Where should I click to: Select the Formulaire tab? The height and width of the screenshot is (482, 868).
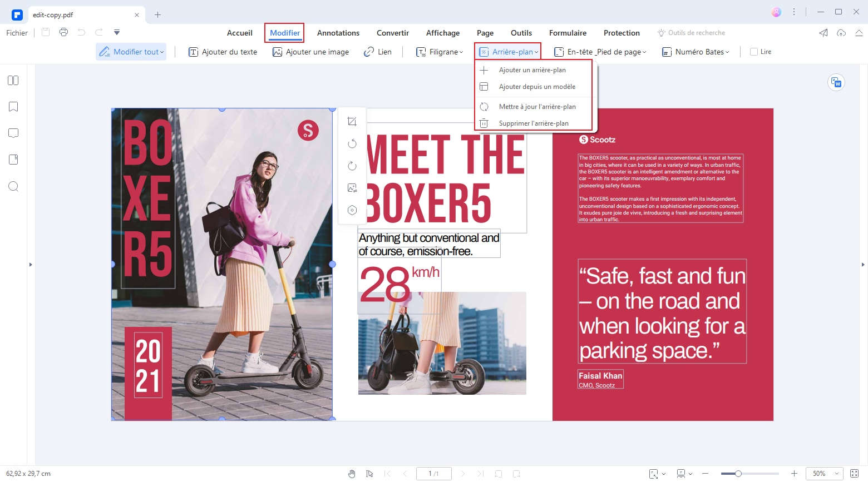point(568,33)
